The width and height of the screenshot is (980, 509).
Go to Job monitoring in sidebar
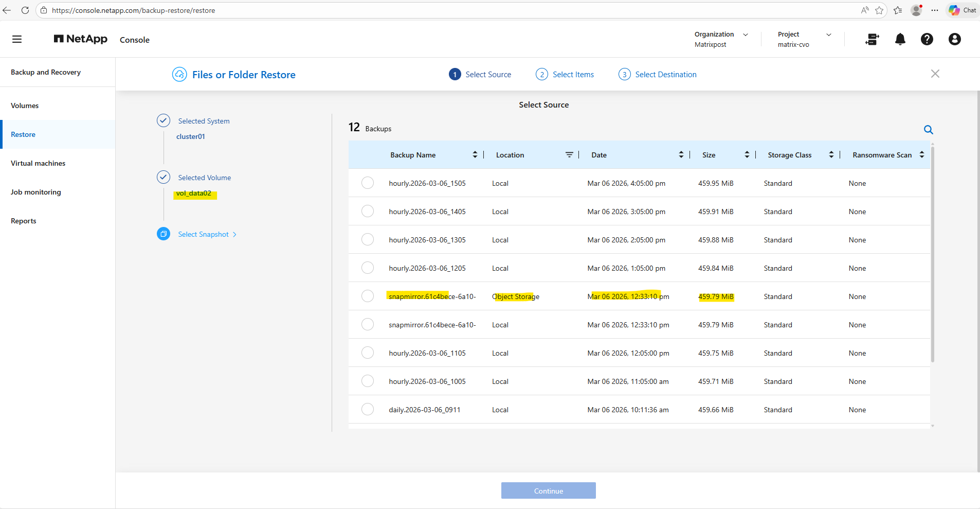tap(36, 192)
